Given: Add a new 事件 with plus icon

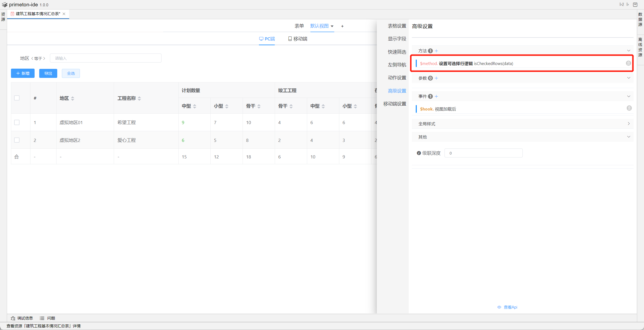Looking at the screenshot, I should [x=436, y=96].
